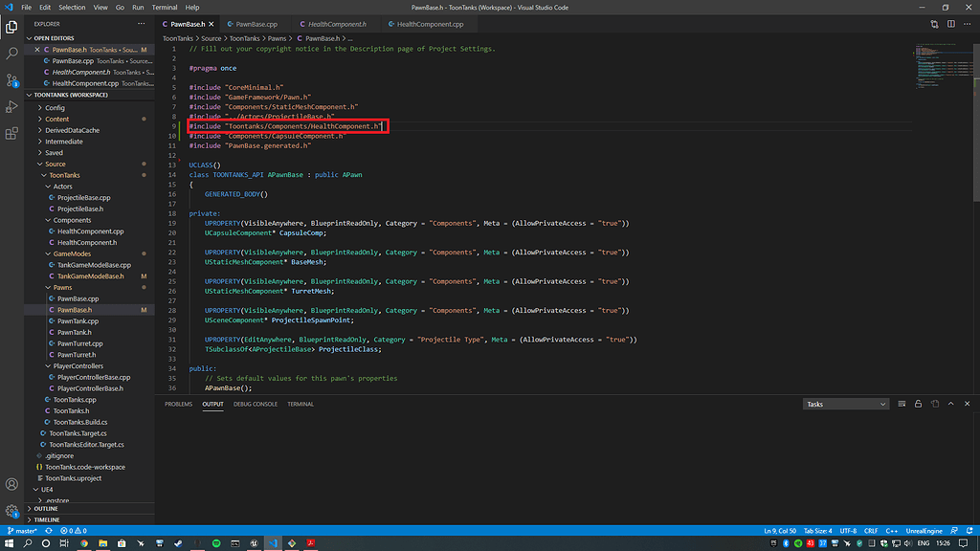Switch to the HealthComponent.cpp editor tab
Image resolution: width=980 pixels, height=551 pixels.
point(425,24)
